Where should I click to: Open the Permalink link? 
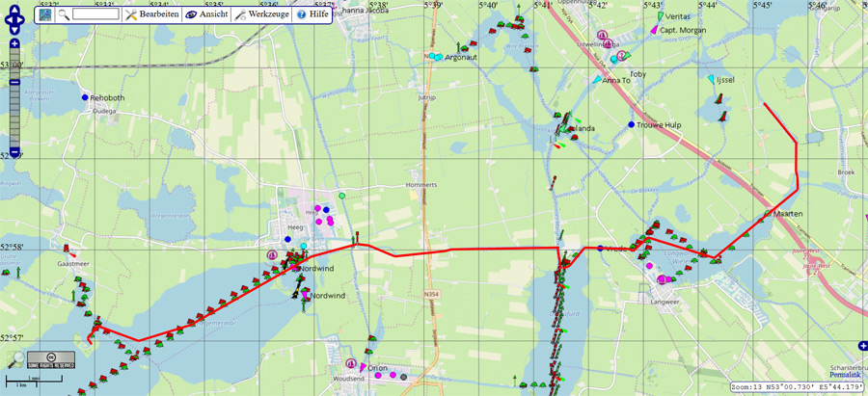(x=845, y=376)
